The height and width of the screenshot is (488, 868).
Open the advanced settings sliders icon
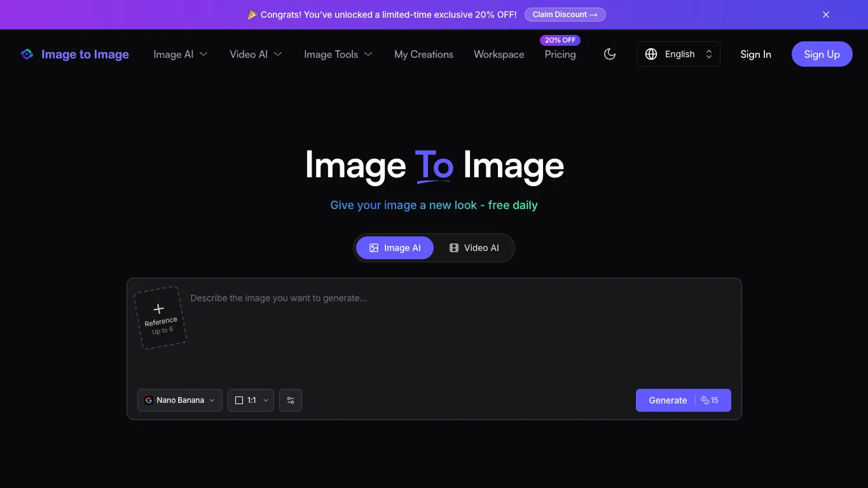tap(291, 400)
